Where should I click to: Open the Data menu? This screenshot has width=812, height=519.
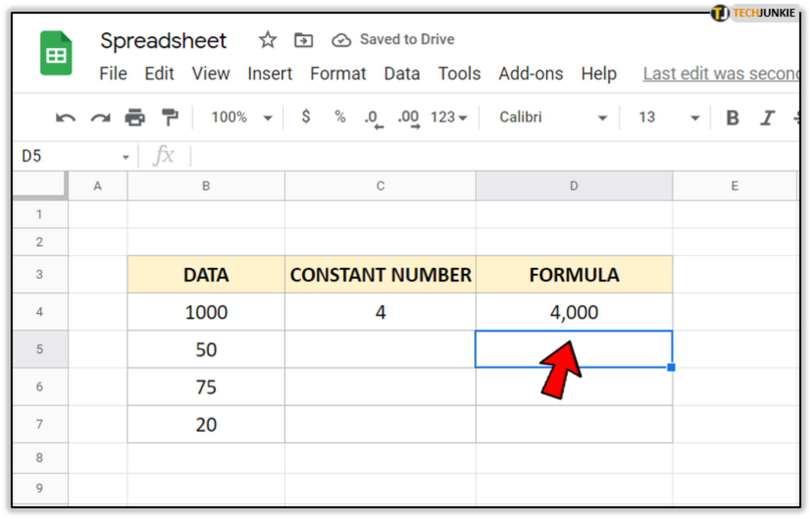402,73
